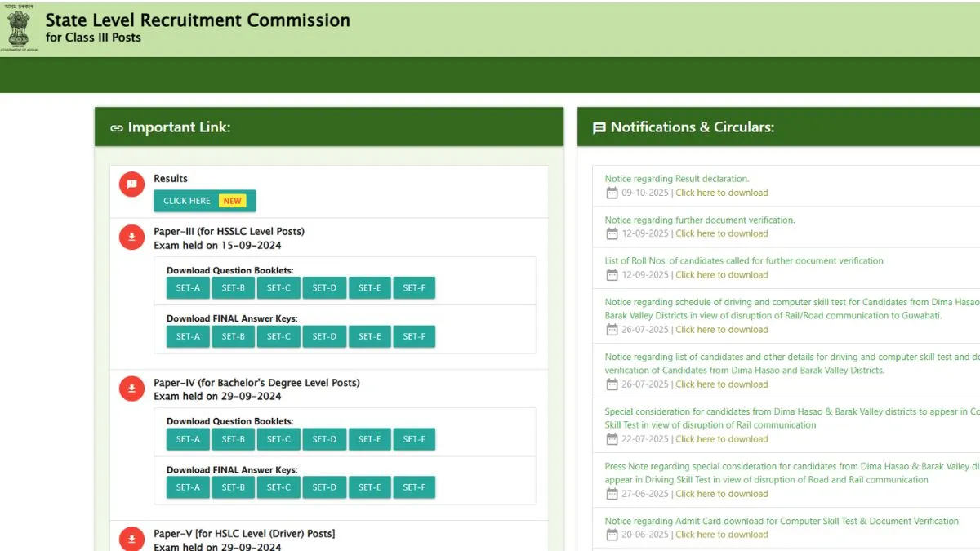Click the NEW badge on Results button
Viewport: 980px width, 551px height.
(x=232, y=200)
